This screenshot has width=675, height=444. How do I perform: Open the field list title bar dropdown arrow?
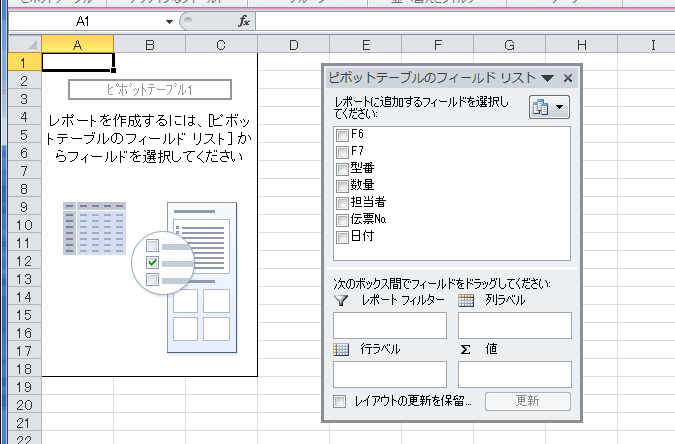click(x=547, y=78)
